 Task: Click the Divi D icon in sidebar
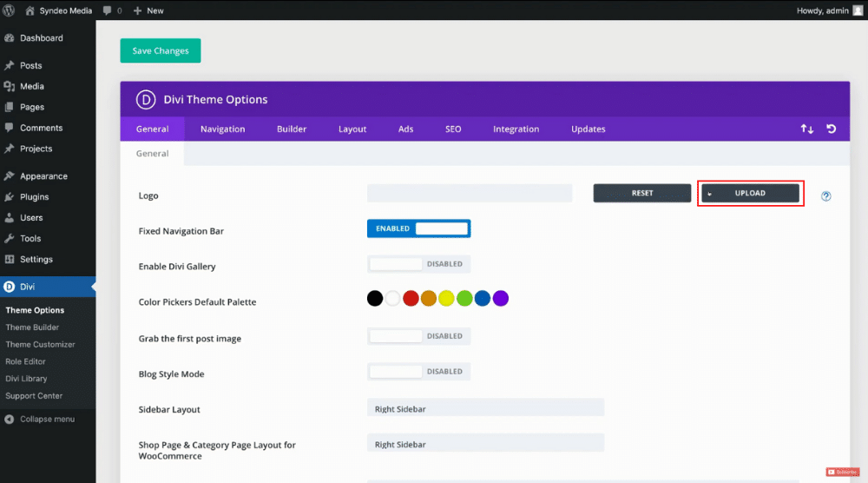tap(10, 287)
